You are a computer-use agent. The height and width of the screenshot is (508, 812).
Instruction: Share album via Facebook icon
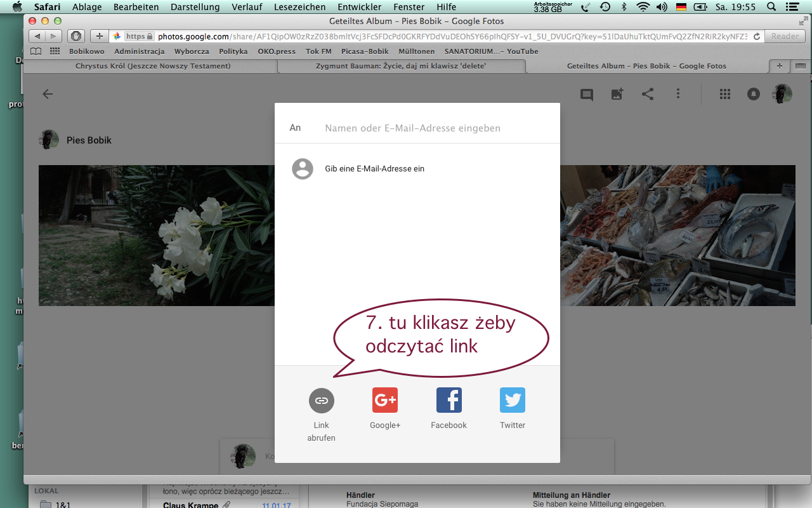pos(449,401)
